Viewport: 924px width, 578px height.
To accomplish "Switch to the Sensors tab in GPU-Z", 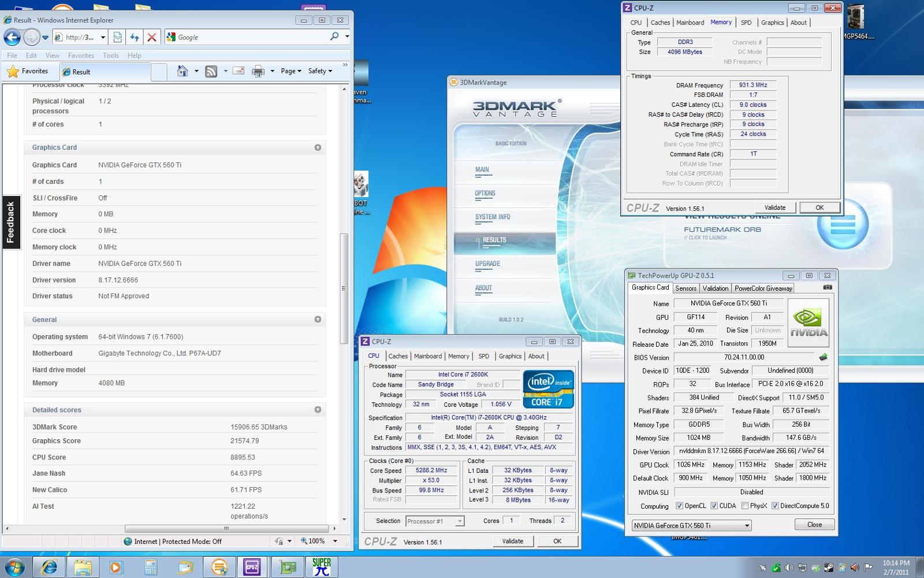I will (x=685, y=288).
